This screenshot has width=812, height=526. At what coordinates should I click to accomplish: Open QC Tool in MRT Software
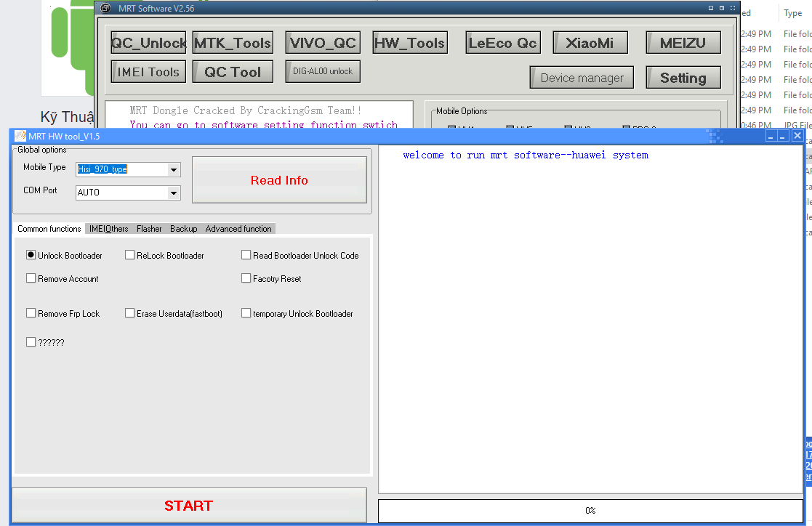click(x=233, y=71)
